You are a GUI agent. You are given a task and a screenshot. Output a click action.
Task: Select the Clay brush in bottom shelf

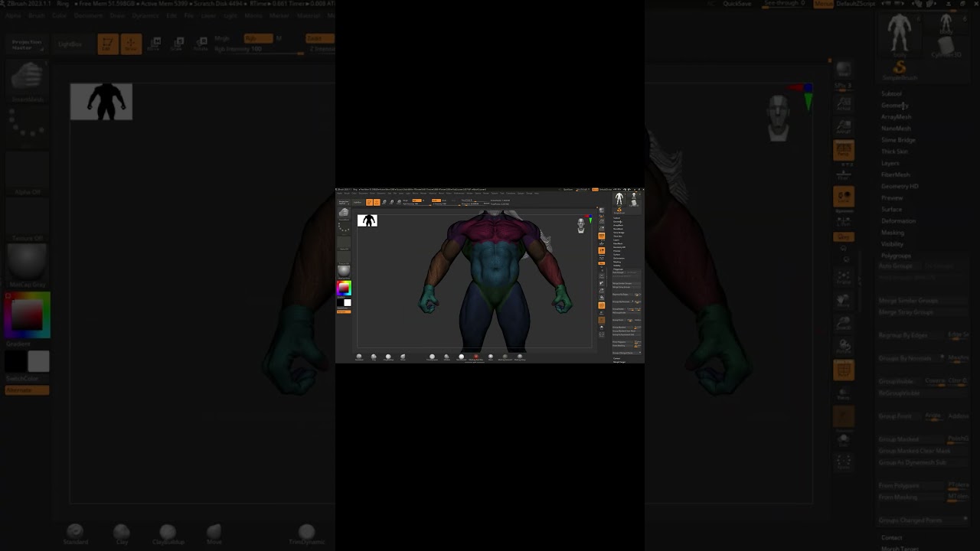point(121,533)
